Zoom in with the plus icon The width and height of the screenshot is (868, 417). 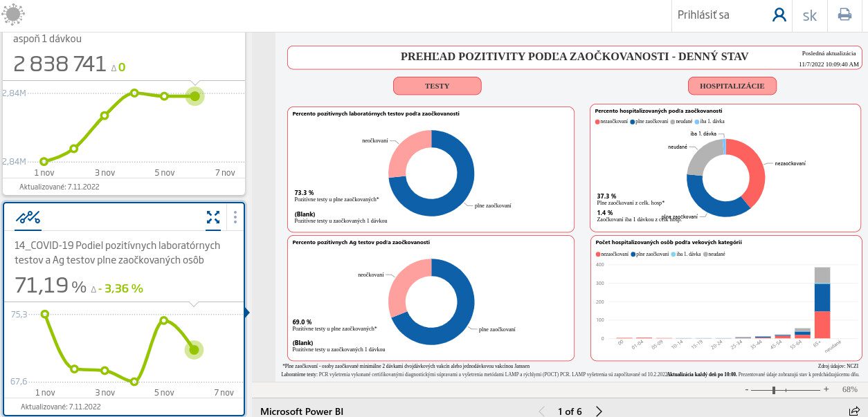coord(826,389)
